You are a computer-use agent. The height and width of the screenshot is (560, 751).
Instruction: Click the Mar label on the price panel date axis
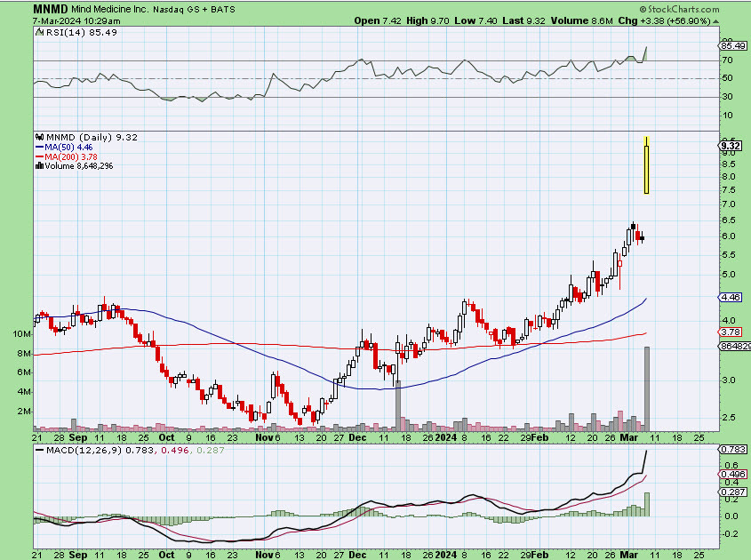(x=629, y=438)
